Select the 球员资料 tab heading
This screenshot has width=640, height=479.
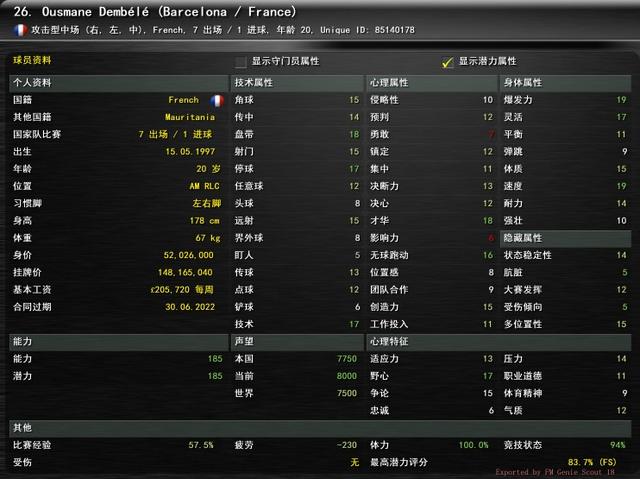click(x=32, y=60)
